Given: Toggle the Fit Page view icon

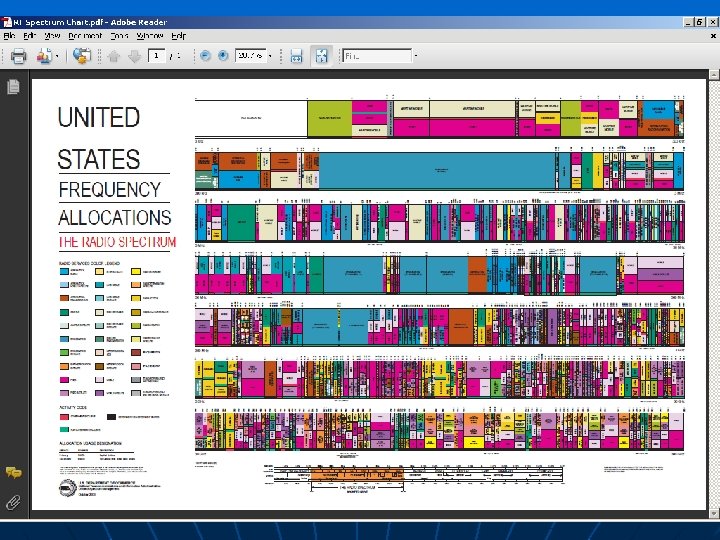Looking at the screenshot, I should tap(321, 56).
